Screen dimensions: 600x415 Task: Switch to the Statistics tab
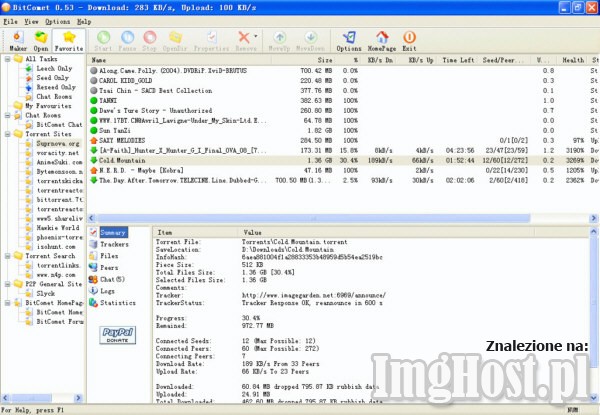coord(118,303)
